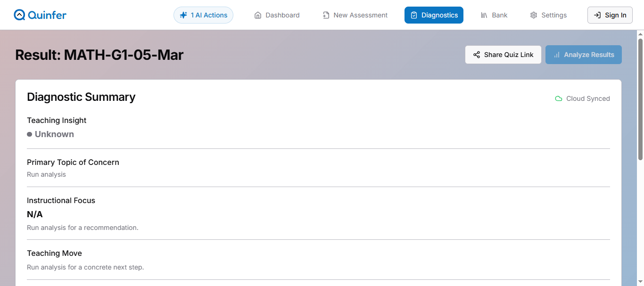The width and height of the screenshot is (644, 286).
Task: Click the Unknown status bullet indicator
Action: (29, 134)
